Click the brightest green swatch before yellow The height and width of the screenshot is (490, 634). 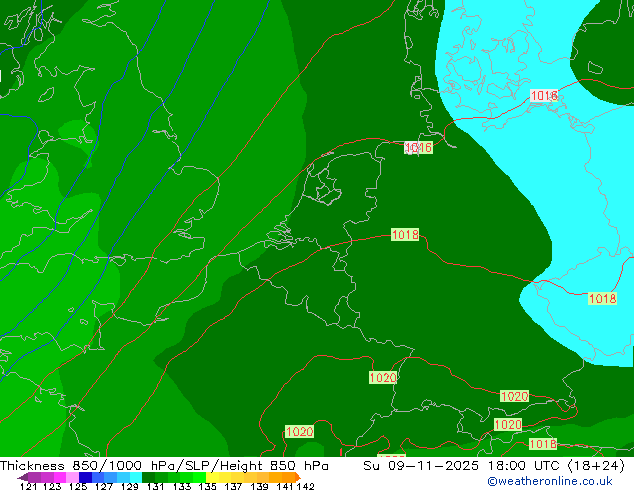(x=199, y=477)
